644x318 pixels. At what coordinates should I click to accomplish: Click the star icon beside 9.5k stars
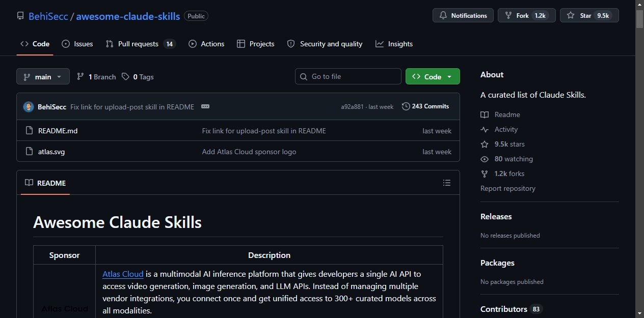(x=485, y=144)
